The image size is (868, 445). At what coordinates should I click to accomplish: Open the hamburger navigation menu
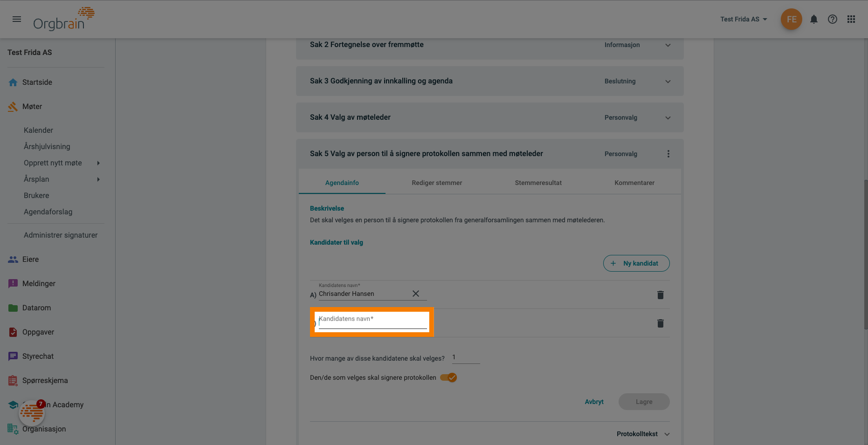pos(17,19)
